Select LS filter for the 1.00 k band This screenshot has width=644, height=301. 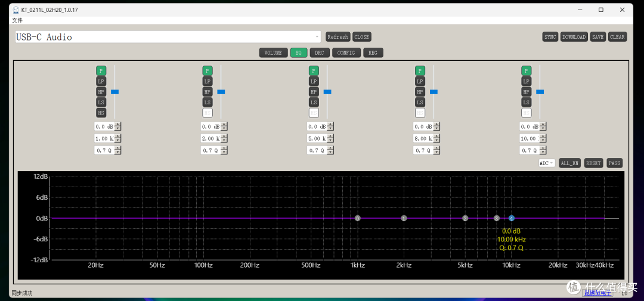coord(101,103)
